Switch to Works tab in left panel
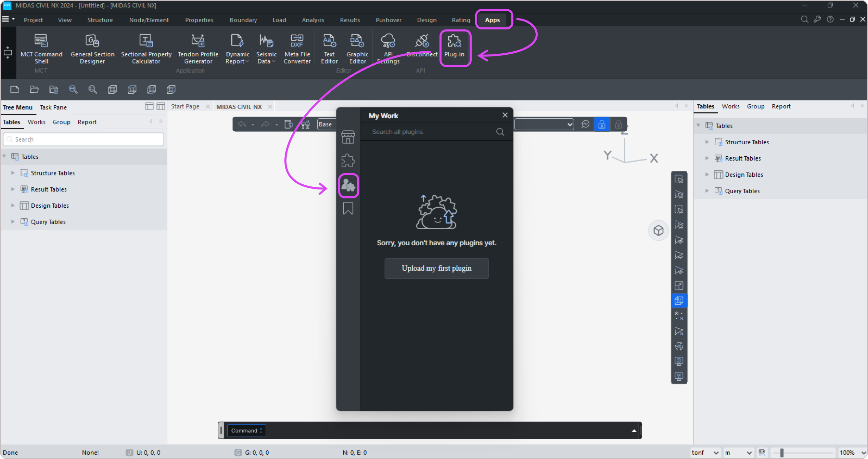The image size is (868, 459). (x=36, y=122)
